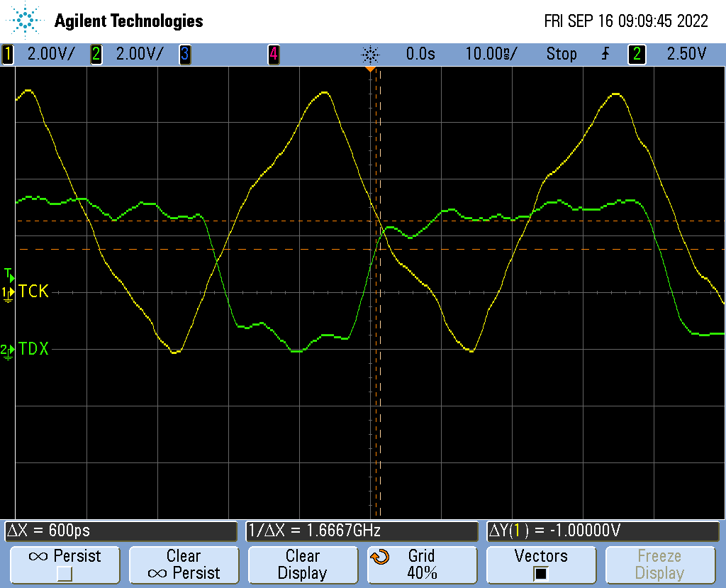This screenshot has height=588, width=726.
Task: Select the channel 3 blue indicator
Action: click(184, 54)
